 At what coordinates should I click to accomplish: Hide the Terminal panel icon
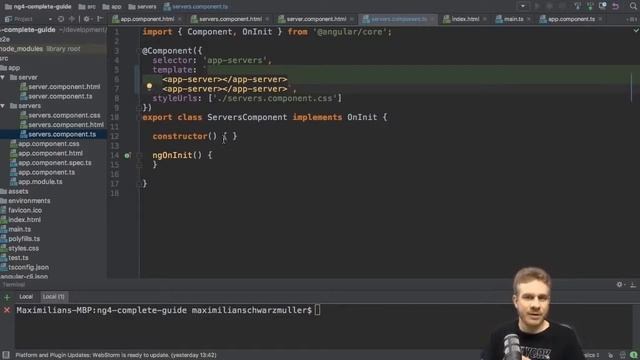pyautogui.click(x=633, y=284)
